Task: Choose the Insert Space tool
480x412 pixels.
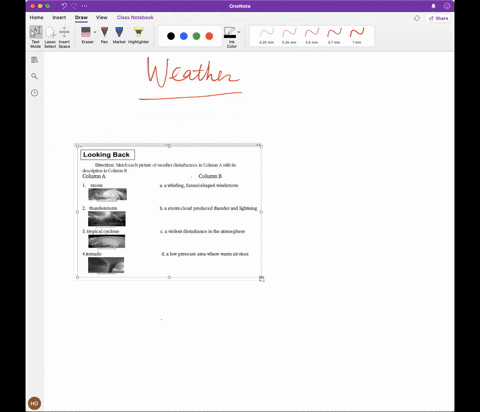Action: [64, 37]
